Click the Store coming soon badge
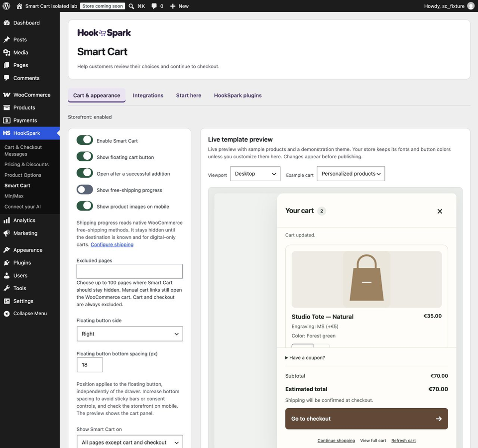 pos(103,6)
